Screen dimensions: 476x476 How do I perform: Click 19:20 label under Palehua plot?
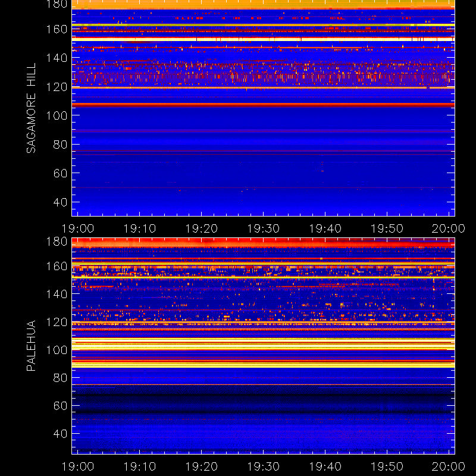click(x=202, y=466)
